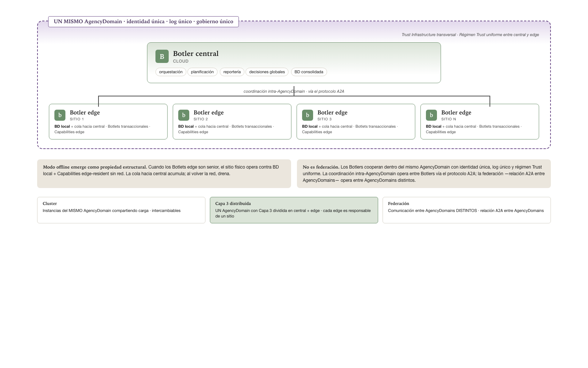588x368 pixels.
Task: Click 'Capabilities edge' text in Sitio 2 card
Action: (193, 132)
